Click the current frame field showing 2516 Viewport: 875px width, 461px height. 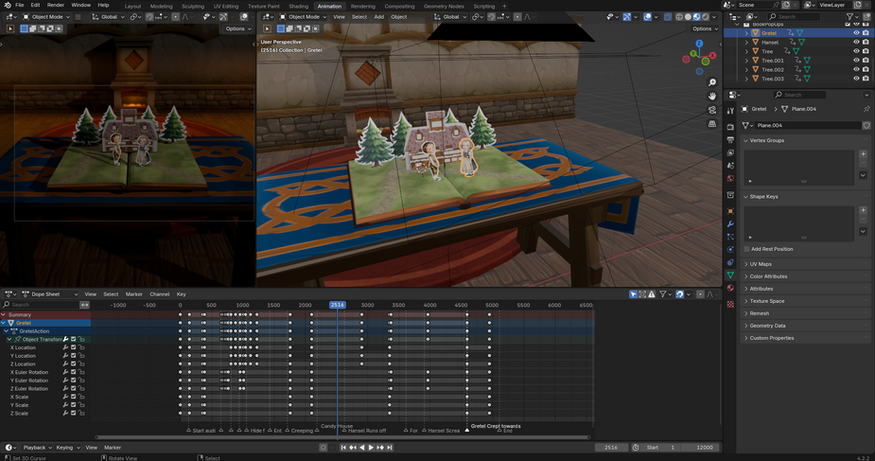[x=611, y=448]
